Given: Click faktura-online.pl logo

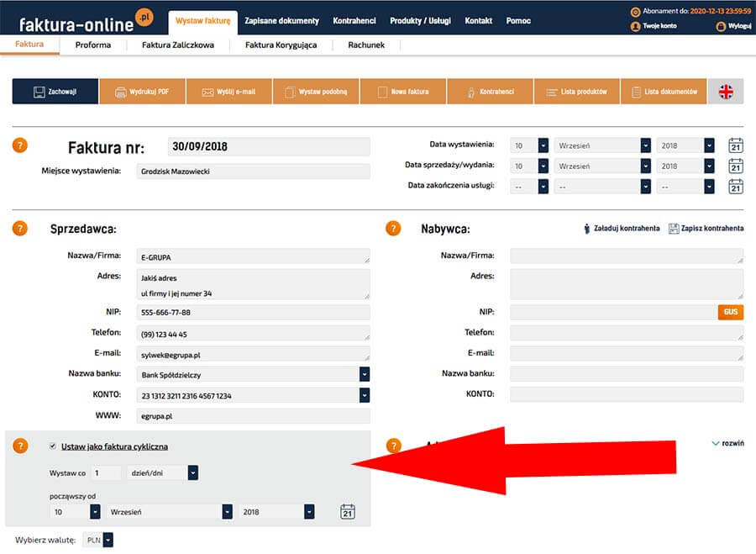Looking at the screenshot, I should (86, 21).
